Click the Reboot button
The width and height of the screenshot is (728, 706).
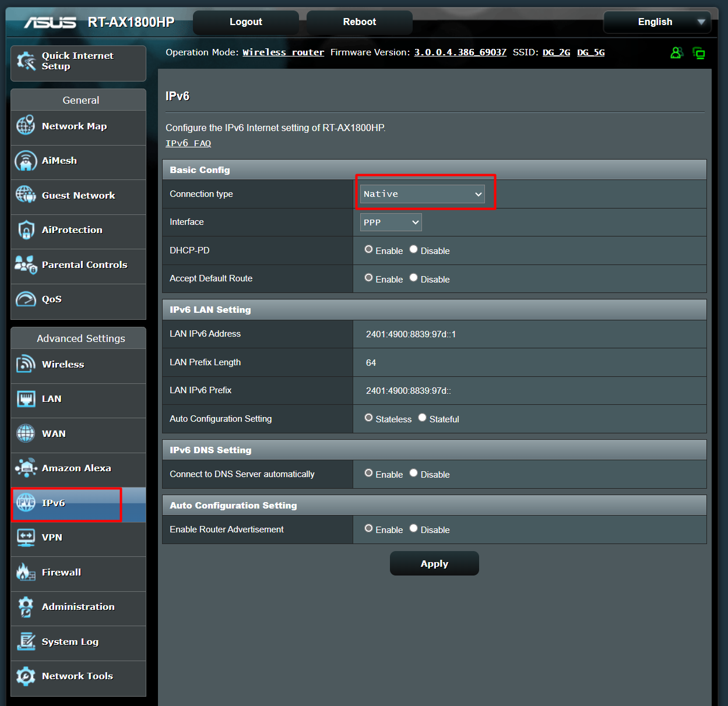click(359, 22)
